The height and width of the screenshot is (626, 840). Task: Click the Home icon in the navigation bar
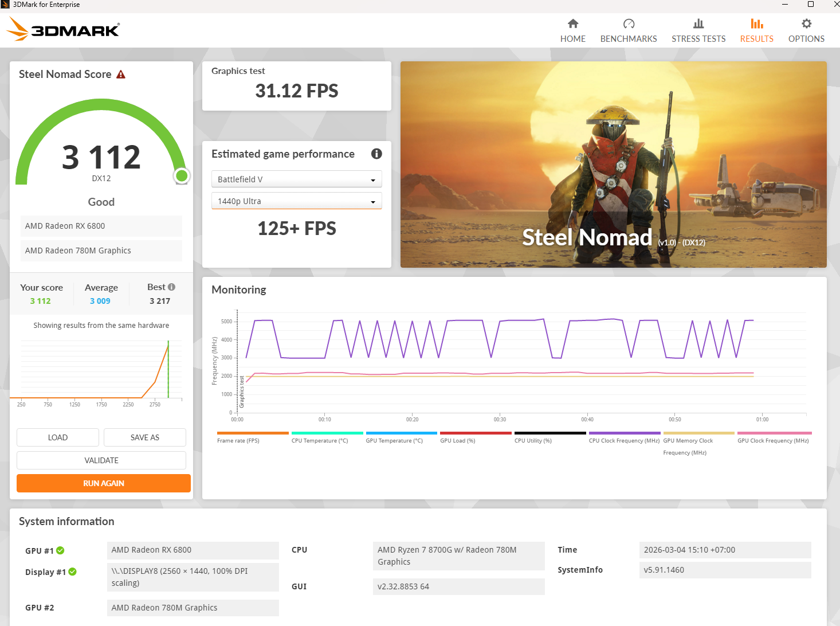click(x=572, y=24)
